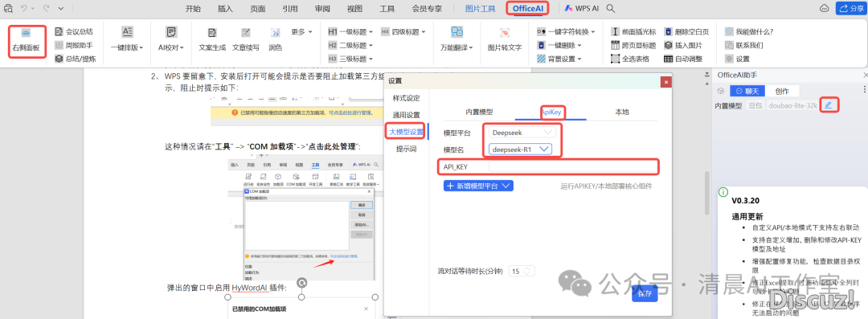This screenshot has width=868, height=319.
Task: Launch 文案生成 copy generation
Action: (x=212, y=39)
